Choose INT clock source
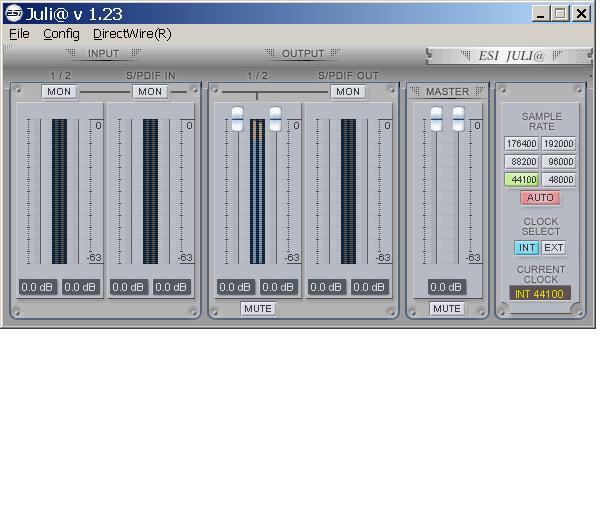Image resolution: width=605 pixels, height=531 pixels. pos(527,248)
